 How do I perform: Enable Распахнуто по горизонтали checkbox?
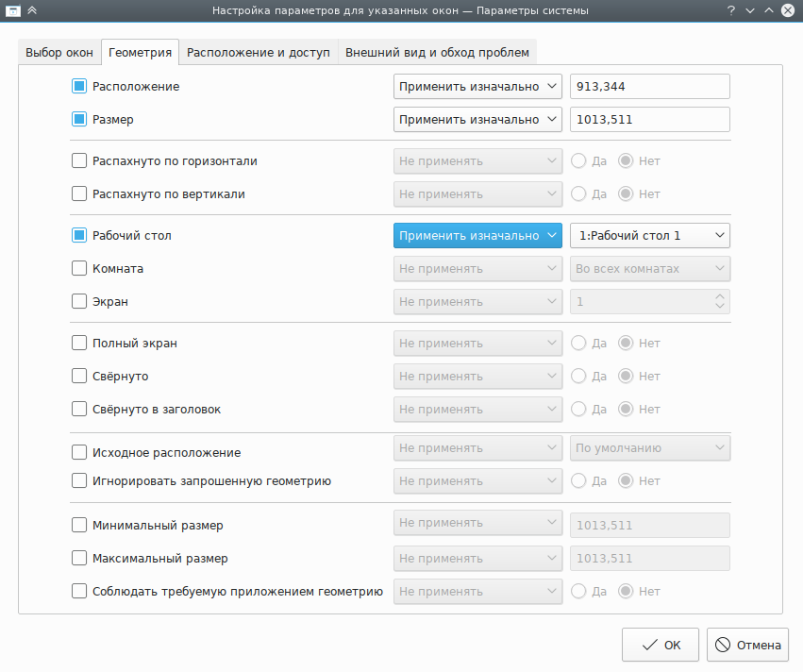pyautogui.click(x=79, y=160)
